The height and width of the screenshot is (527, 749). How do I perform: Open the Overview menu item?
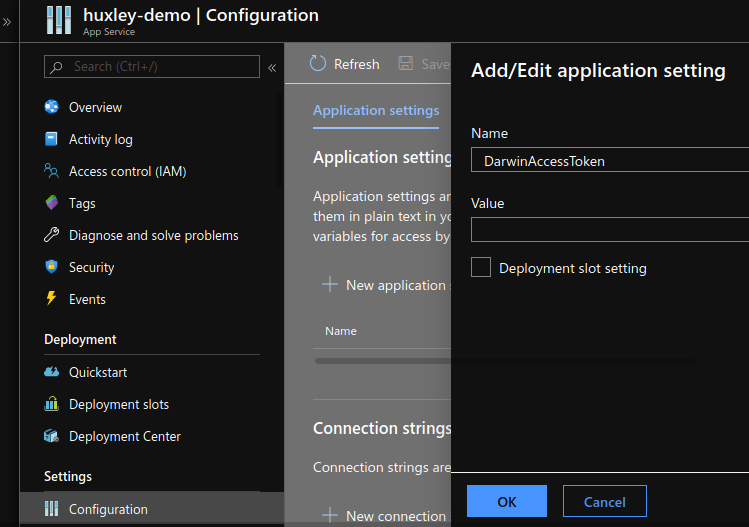point(95,107)
